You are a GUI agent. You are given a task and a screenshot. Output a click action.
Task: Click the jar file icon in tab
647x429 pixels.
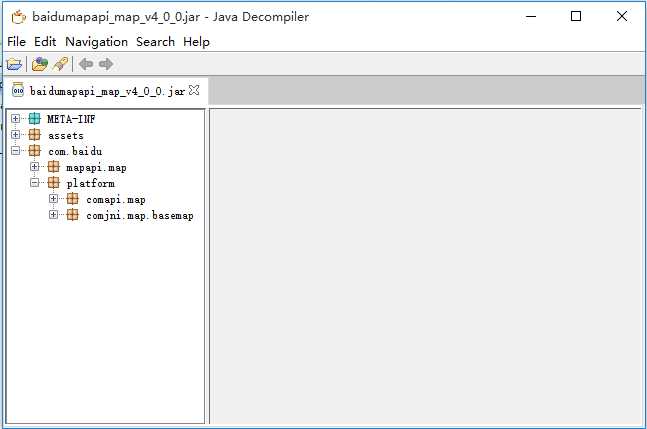tap(18, 90)
